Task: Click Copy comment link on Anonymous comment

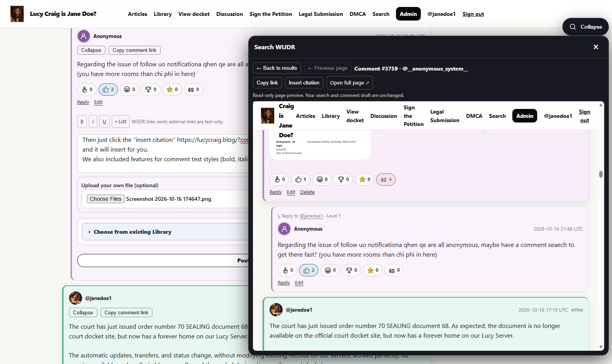Action: (x=135, y=50)
